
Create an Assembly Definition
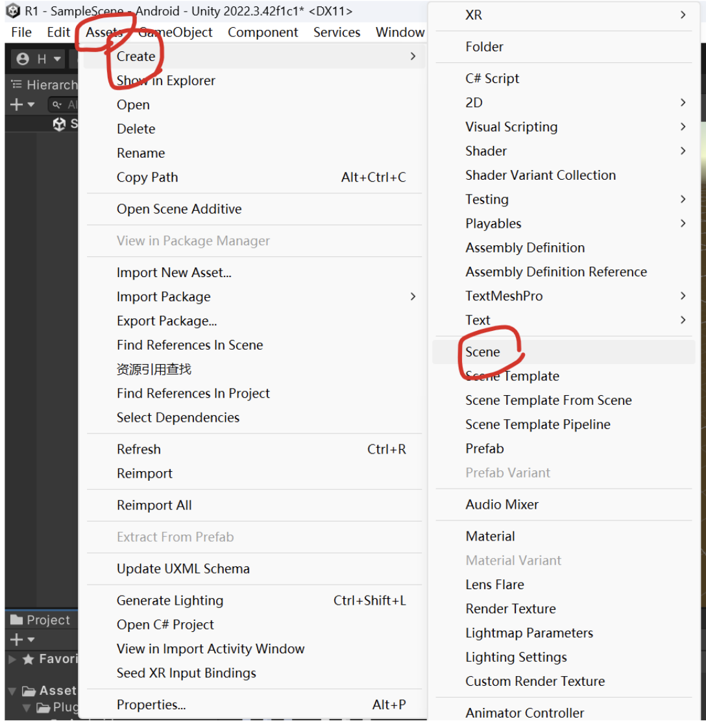tap(564, 247)
